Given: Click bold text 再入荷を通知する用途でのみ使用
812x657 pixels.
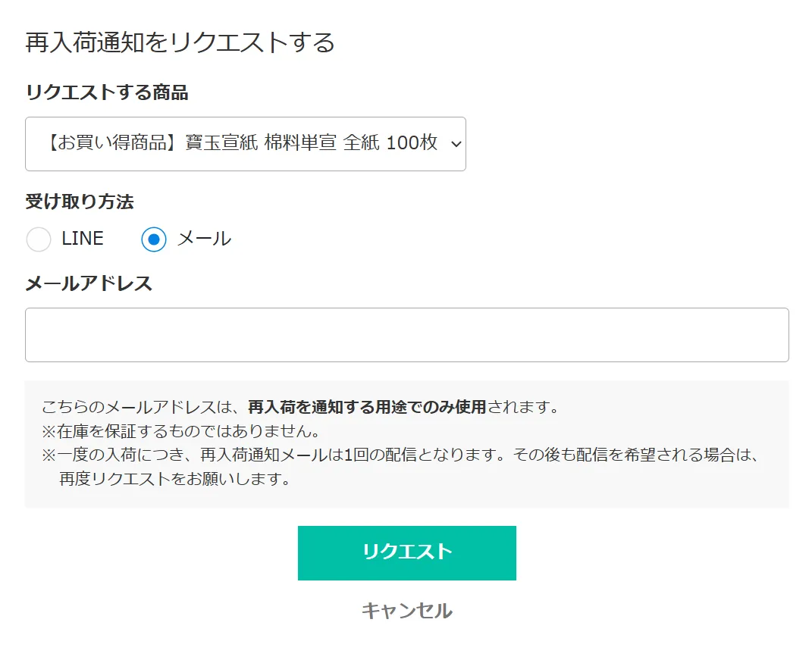Looking at the screenshot, I should pyautogui.click(x=367, y=407).
